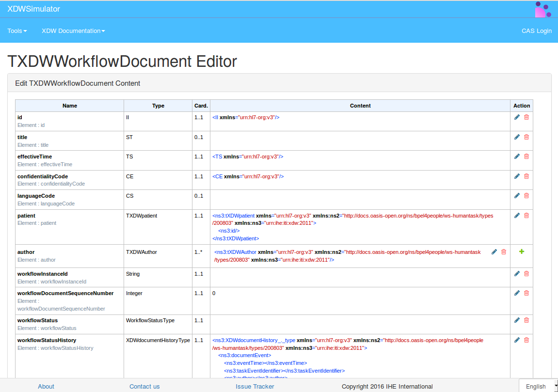This screenshot has height=392, width=558.
Task: Go to the XDWSimulator home link
Action: click(33, 9)
